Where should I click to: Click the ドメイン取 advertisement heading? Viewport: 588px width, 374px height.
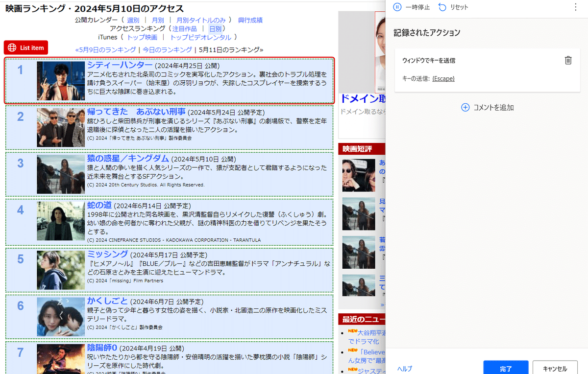tap(363, 99)
